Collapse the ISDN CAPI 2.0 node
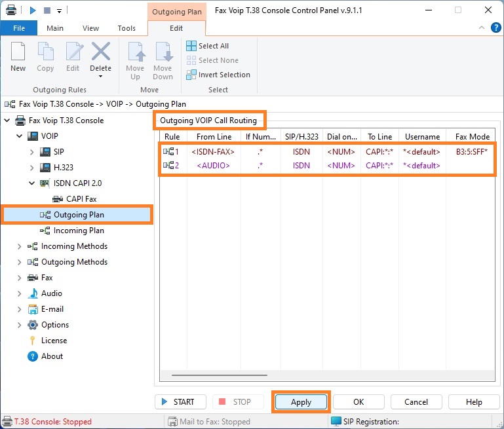This screenshot has width=504, height=429. point(32,183)
